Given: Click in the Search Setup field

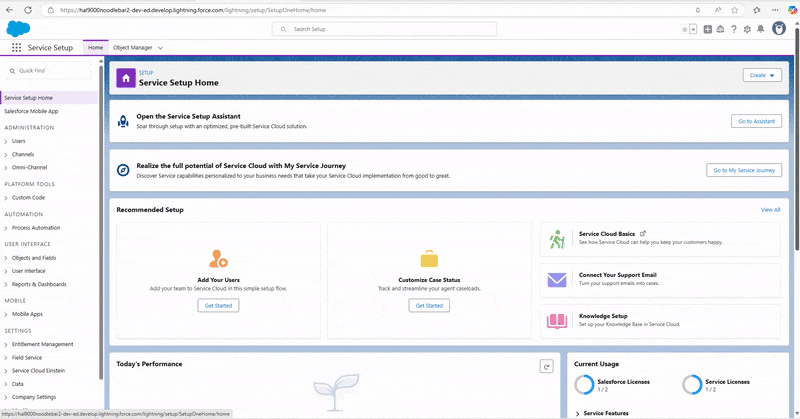Looking at the screenshot, I should tap(384, 29).
